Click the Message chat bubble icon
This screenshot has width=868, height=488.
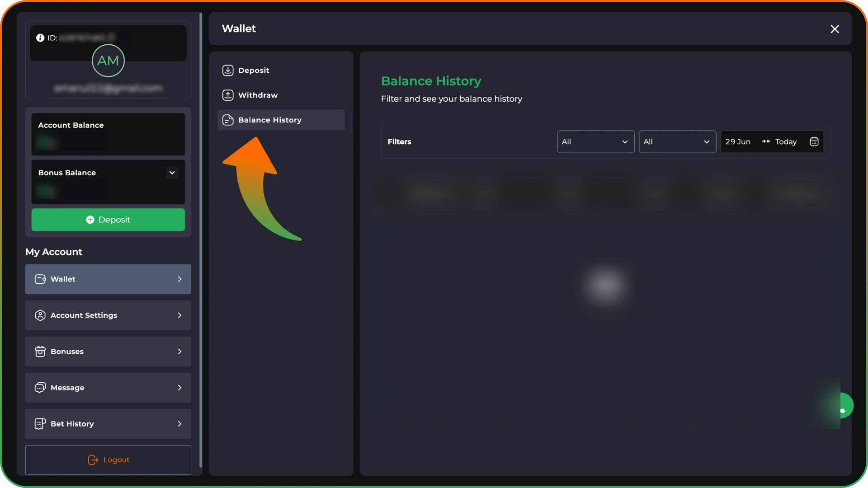tap(40, 388)
